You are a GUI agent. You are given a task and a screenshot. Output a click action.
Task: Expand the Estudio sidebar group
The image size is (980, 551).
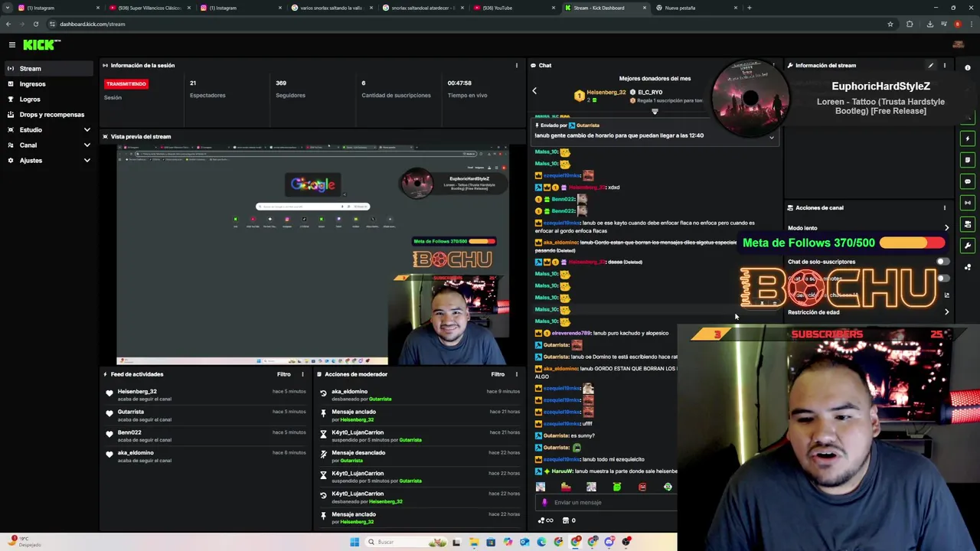pyautogui.click(x=49, y=129)
